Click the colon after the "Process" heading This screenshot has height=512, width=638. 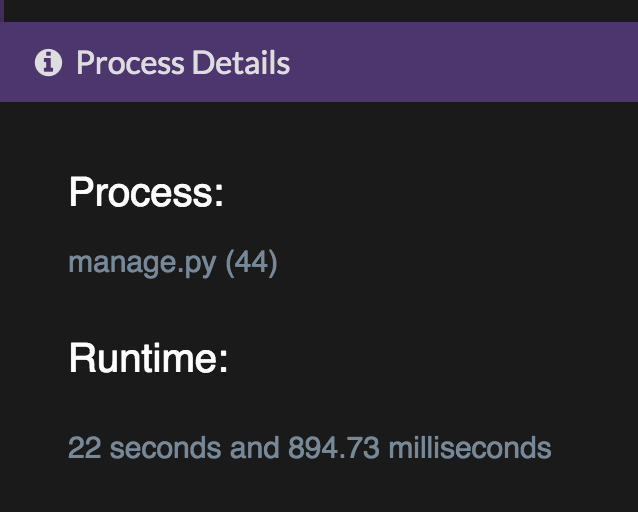click(218, 194)
